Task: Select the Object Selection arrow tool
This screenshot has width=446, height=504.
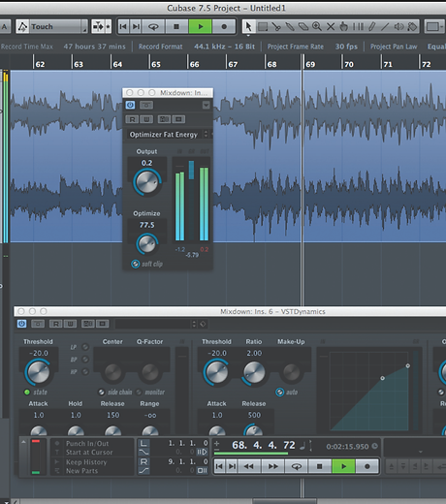Action: click(x=248, y=26)
